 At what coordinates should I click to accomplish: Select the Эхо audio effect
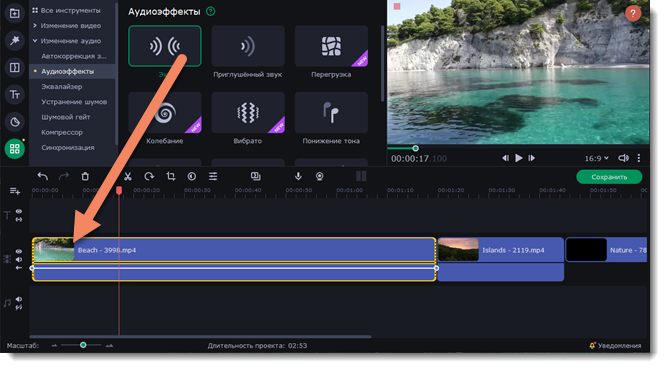(x=165, y=46)
